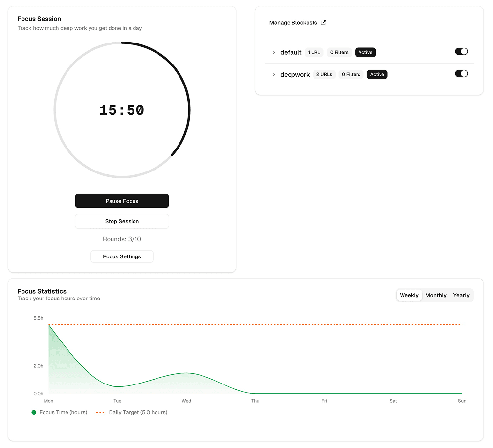Select the Weekly statistics tab

(x=409, y=295)
